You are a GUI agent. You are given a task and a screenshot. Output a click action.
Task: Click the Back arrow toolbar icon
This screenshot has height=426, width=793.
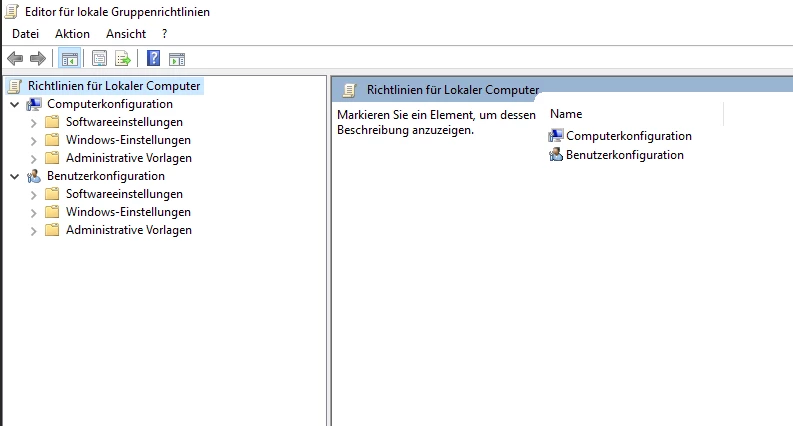point(15,58)
